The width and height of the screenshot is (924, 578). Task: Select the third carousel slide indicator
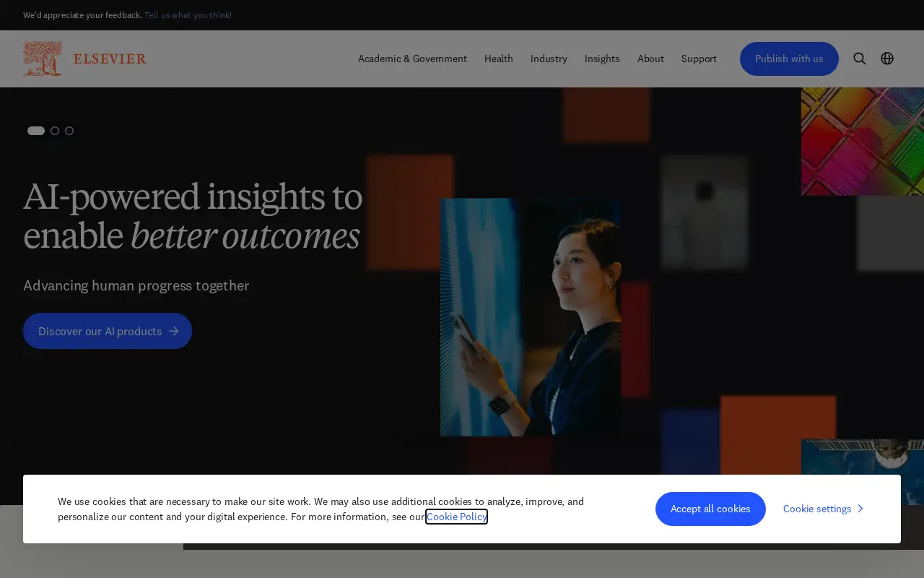[x=69, y=131]
